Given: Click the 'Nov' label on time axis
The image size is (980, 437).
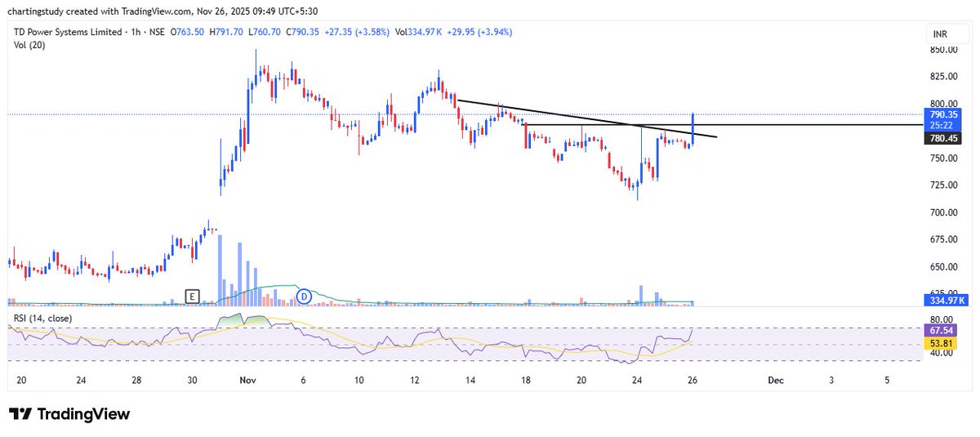Looking at the screenshot, I should [x=249, y=381].
